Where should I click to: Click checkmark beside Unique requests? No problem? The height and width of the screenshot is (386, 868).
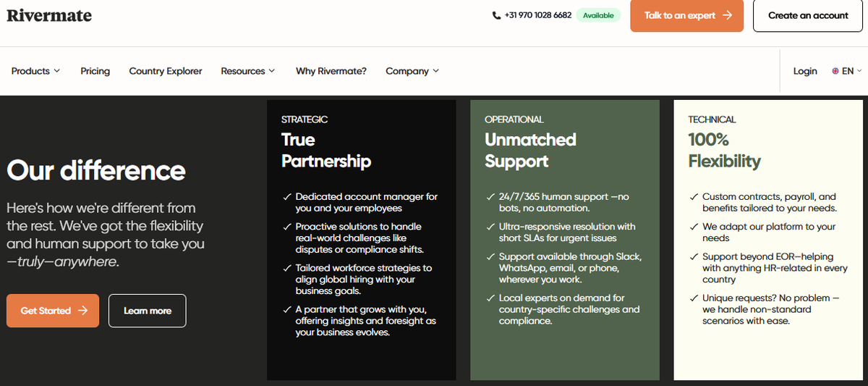click(x=694, y=298)
